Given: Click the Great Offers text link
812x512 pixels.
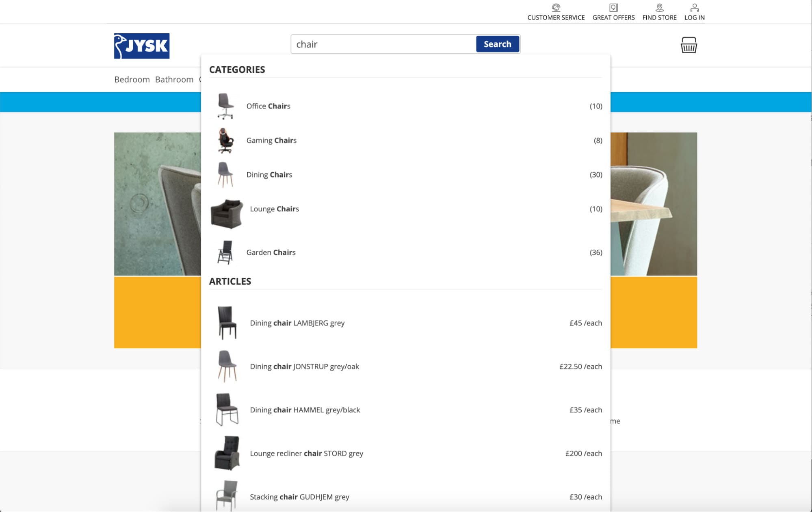Looking at the screenshot, I should pos(613,17).
